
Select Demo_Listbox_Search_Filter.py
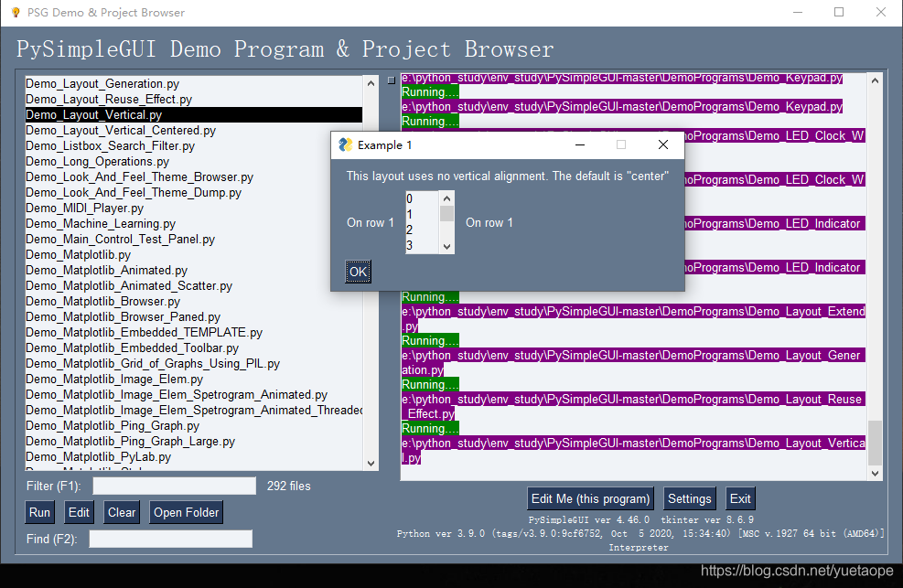pyautogui.click(x=194, y=146)
